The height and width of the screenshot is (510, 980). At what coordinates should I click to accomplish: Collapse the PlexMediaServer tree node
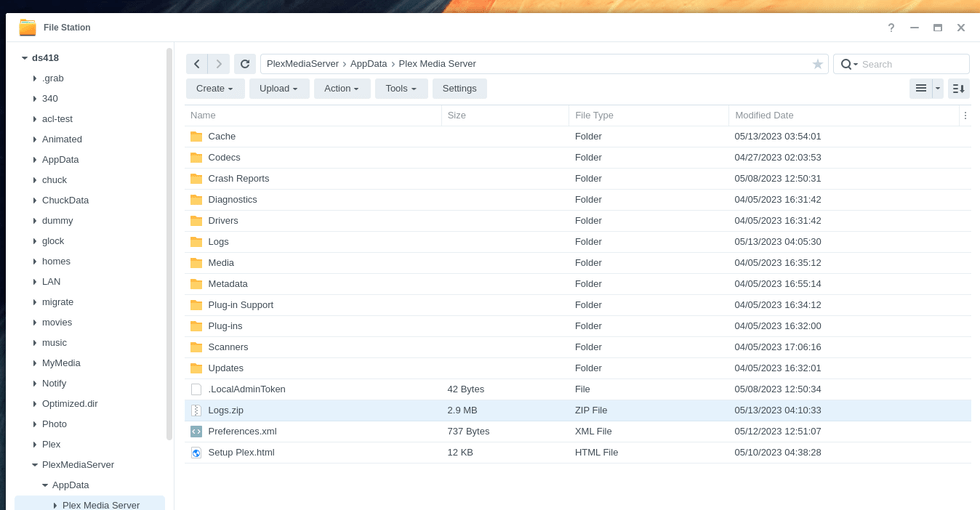pyautogui.click(x=34, y=465)
